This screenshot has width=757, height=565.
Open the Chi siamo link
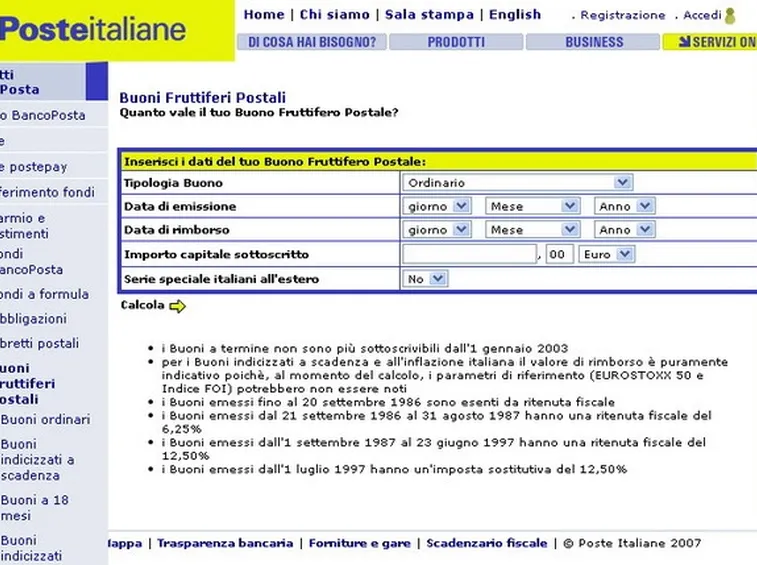335,14
